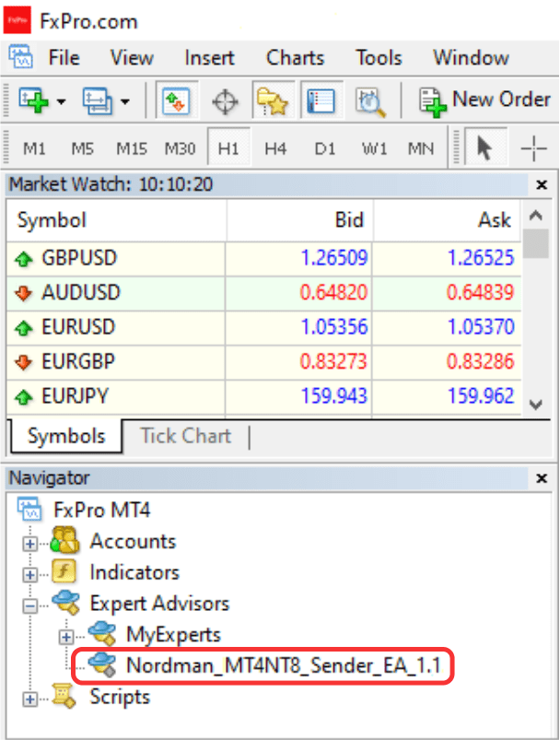
Task: Toggle the Market Watch panel icon
Action: pos(176,100)
